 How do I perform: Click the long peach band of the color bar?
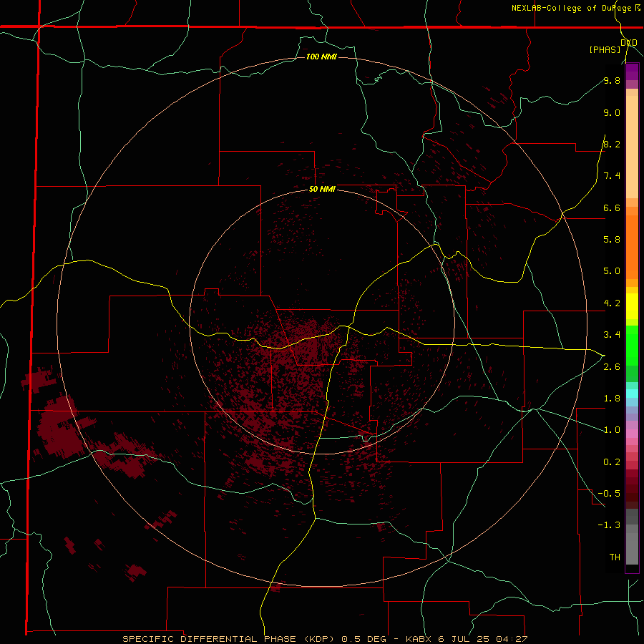[632, 147]
